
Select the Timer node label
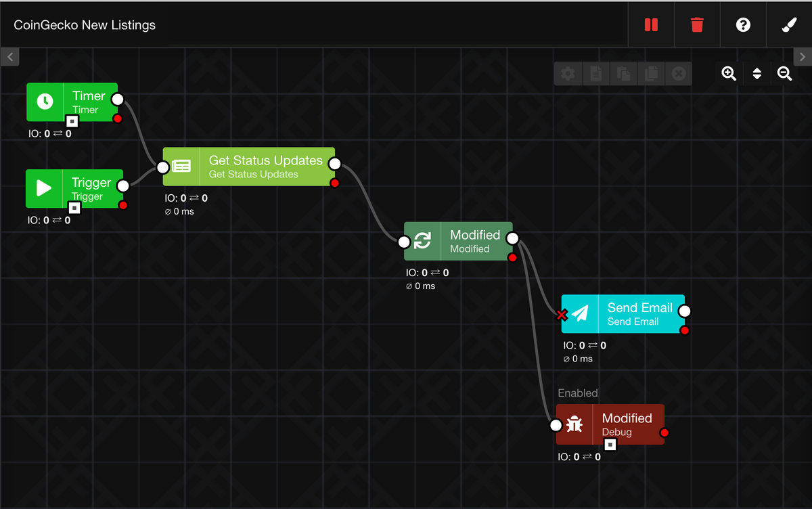point(89,96)
